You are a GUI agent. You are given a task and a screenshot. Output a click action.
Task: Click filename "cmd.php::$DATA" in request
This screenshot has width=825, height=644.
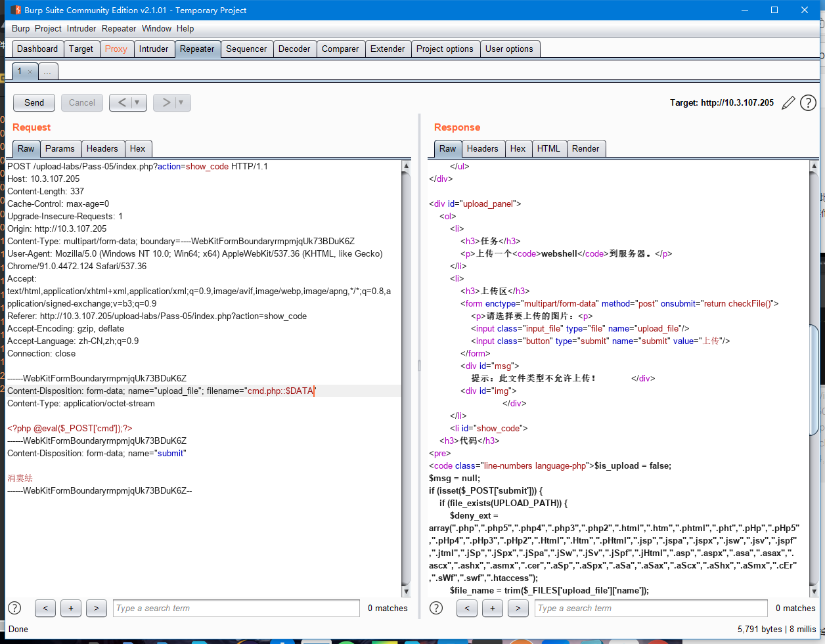280,391
